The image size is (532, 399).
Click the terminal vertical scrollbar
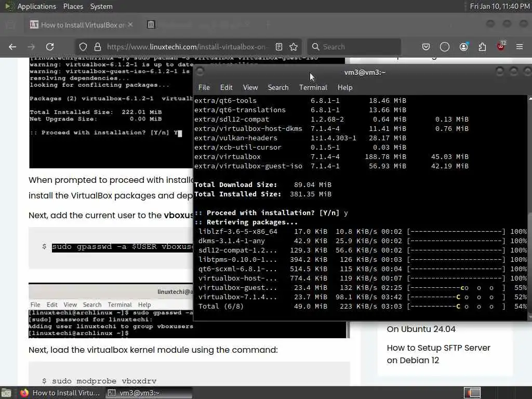click(529, 208)
